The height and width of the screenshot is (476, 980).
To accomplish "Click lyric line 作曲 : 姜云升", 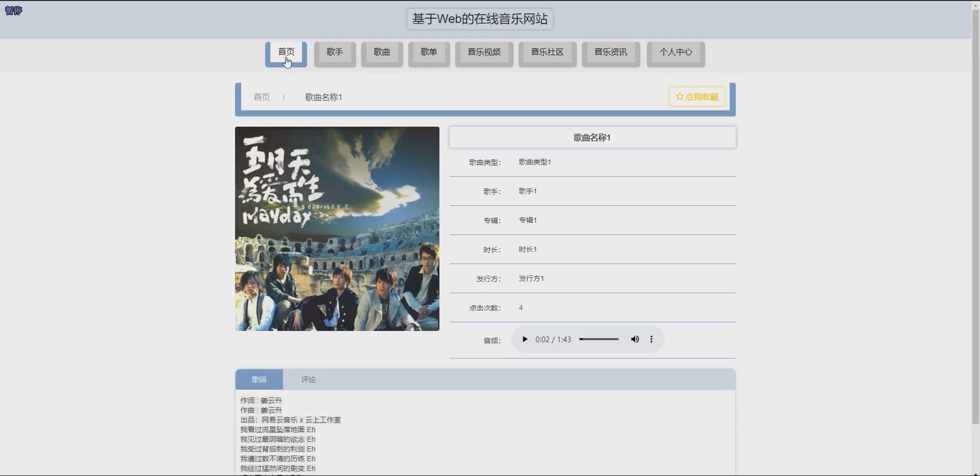I will pos(261,410).
